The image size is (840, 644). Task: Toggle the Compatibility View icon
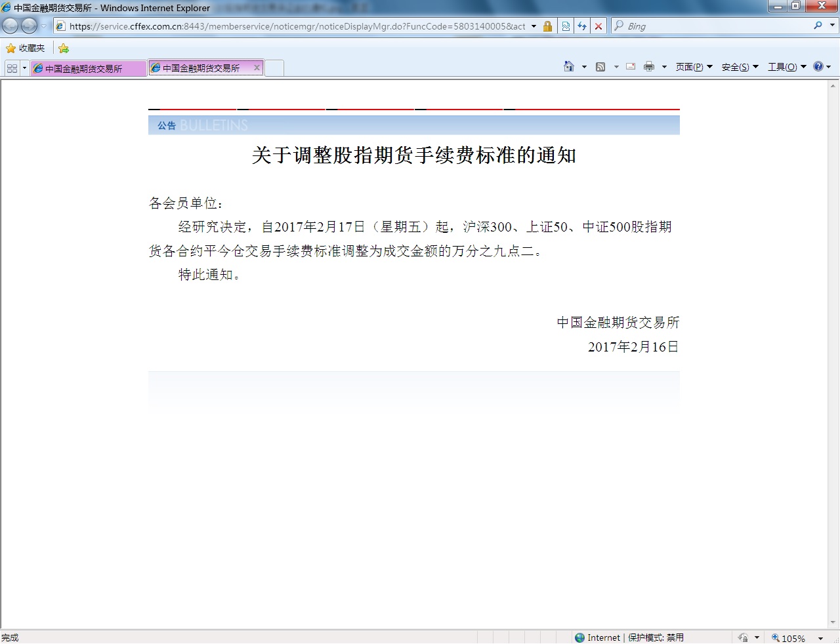pyautogui.click(x=566, y=26)
